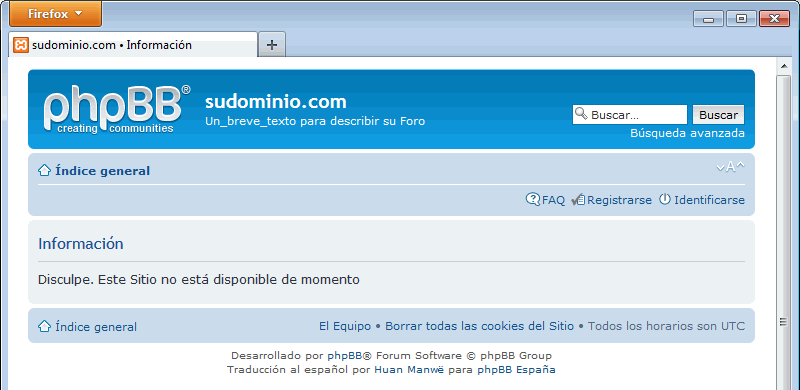This screenshot has width=800, height=390.
Task: Click the Registrarse checkmark icon
Action: (x=578, y=200)
